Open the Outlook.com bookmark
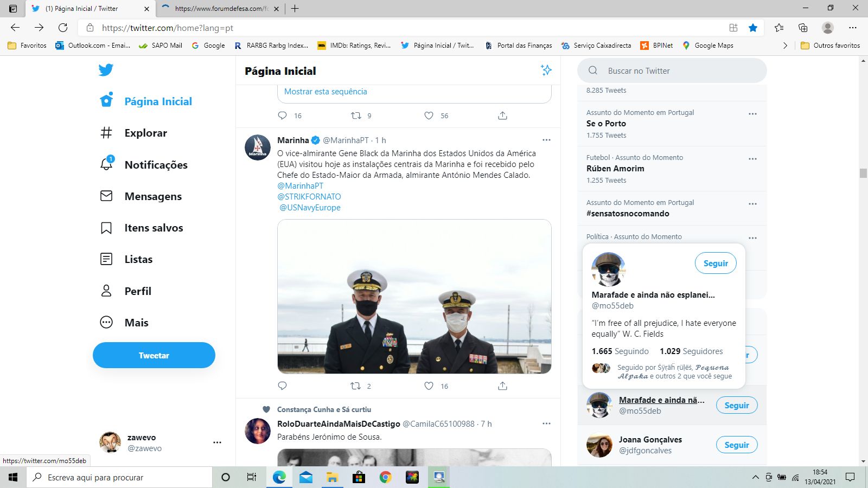868x488 pixels. (x=93, y=46)
